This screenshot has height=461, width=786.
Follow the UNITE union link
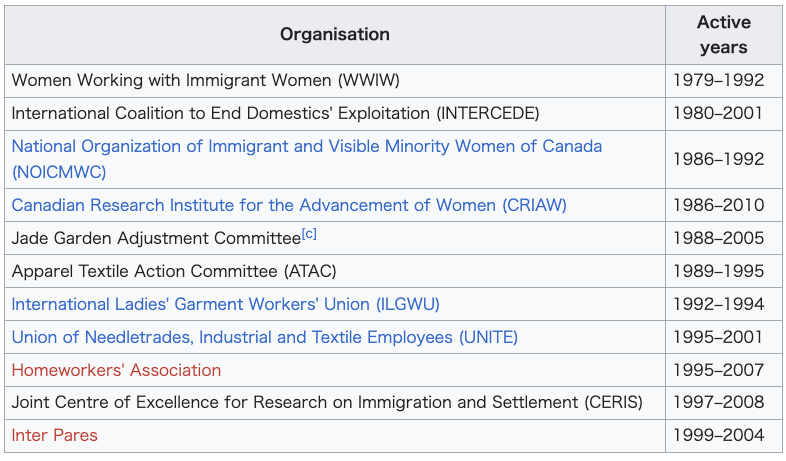tap(265, 337)
